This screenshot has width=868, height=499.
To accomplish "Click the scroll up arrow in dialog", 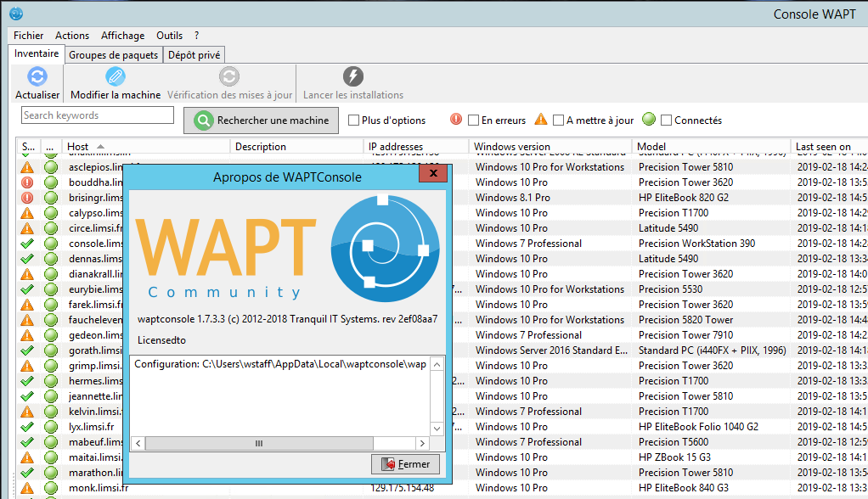I will click(437, 364).
